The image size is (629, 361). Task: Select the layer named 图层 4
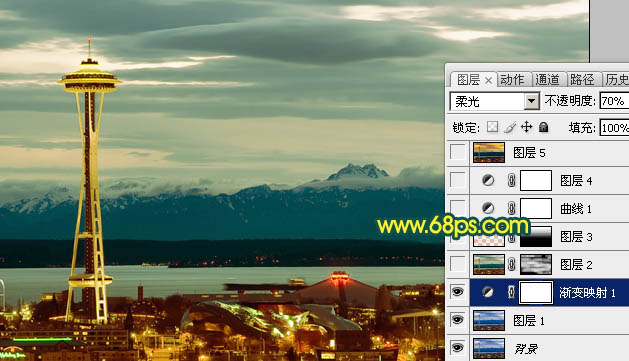tap(576, 180)
